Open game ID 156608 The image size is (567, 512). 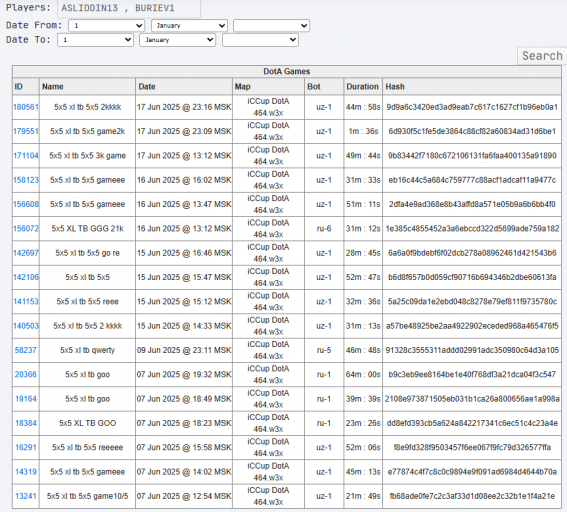pos(26,204)
